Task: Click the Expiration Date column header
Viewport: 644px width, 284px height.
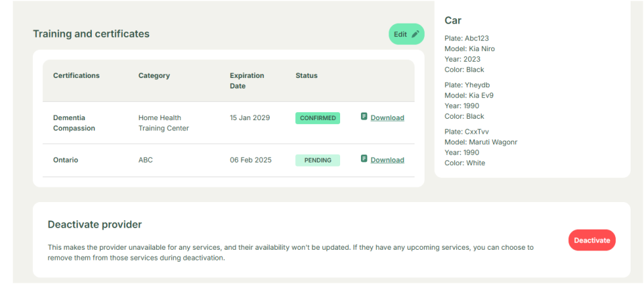Action: (247, 81)
